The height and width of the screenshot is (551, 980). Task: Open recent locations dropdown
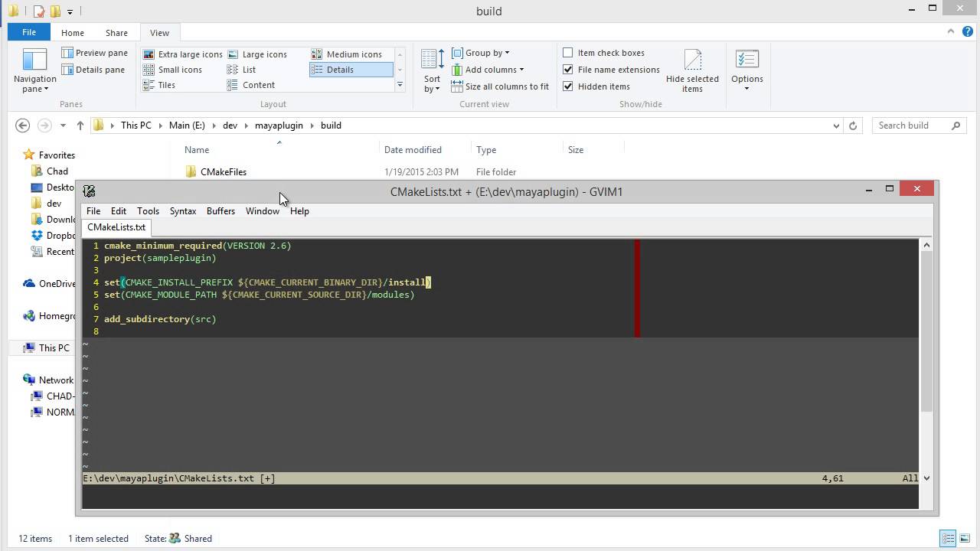[63, 126]
